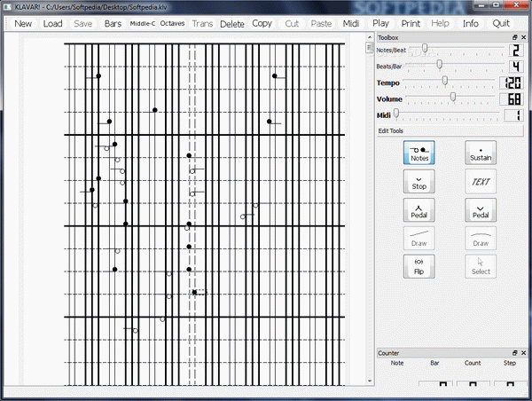Image resolution: width=532 pixels, height=401 pixels.
Task: Click the Midi value display 1
Action: (513, 115)
